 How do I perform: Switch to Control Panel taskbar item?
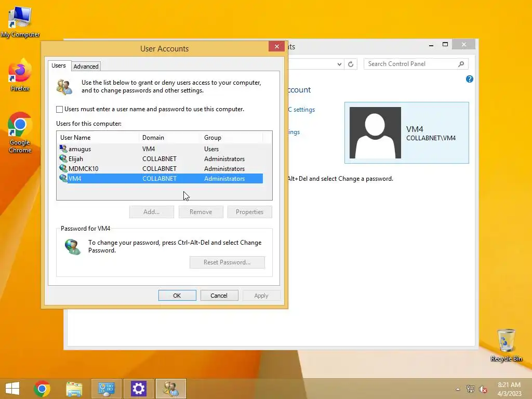(x=106, y=389)
